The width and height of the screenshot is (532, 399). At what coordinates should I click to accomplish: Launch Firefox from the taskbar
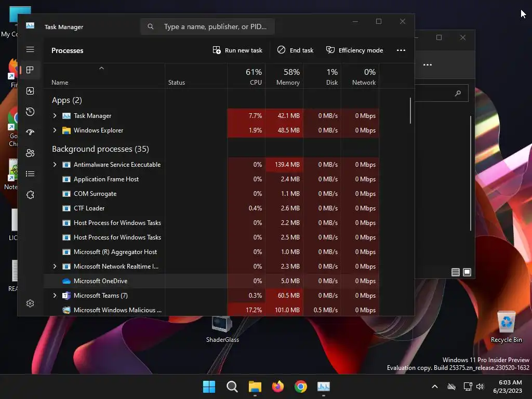pyautogui.click(x=278, y=387)
